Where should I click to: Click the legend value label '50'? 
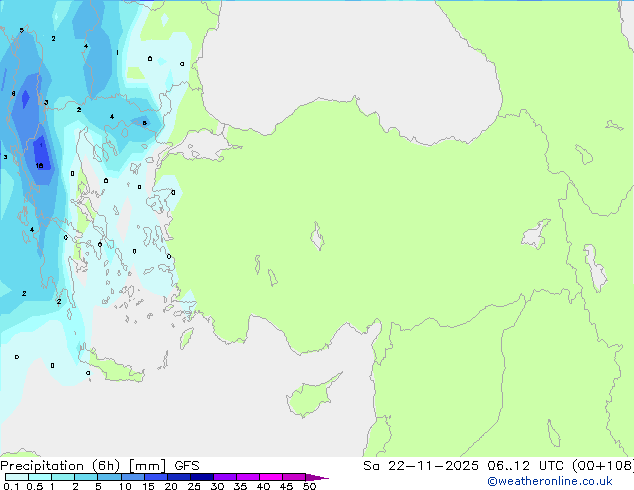tap(309, 486)
